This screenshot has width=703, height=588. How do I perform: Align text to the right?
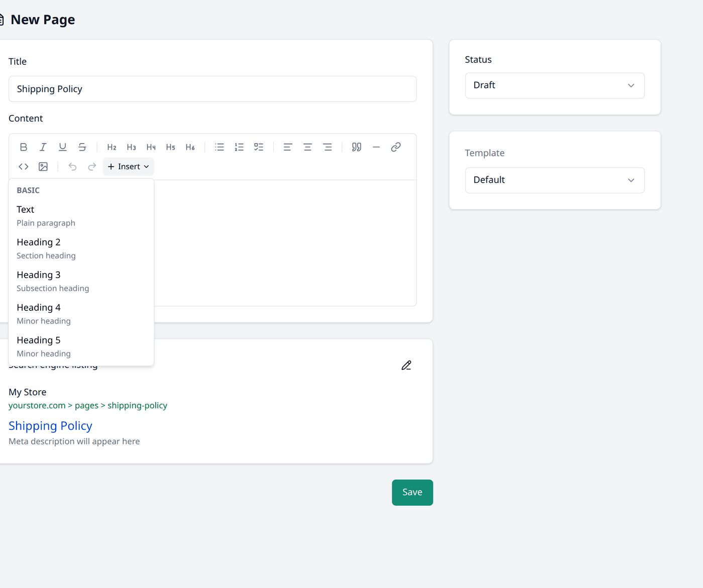(327, 147)
